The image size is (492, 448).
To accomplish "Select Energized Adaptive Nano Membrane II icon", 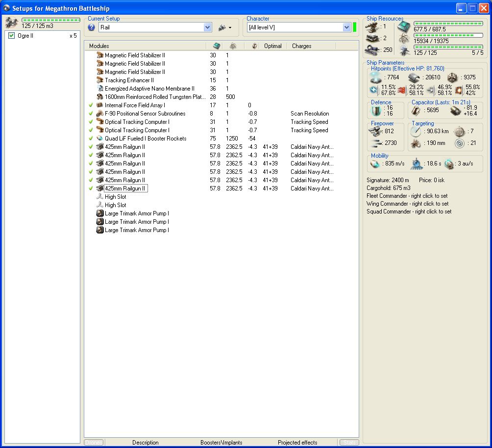I will (100, 89).
